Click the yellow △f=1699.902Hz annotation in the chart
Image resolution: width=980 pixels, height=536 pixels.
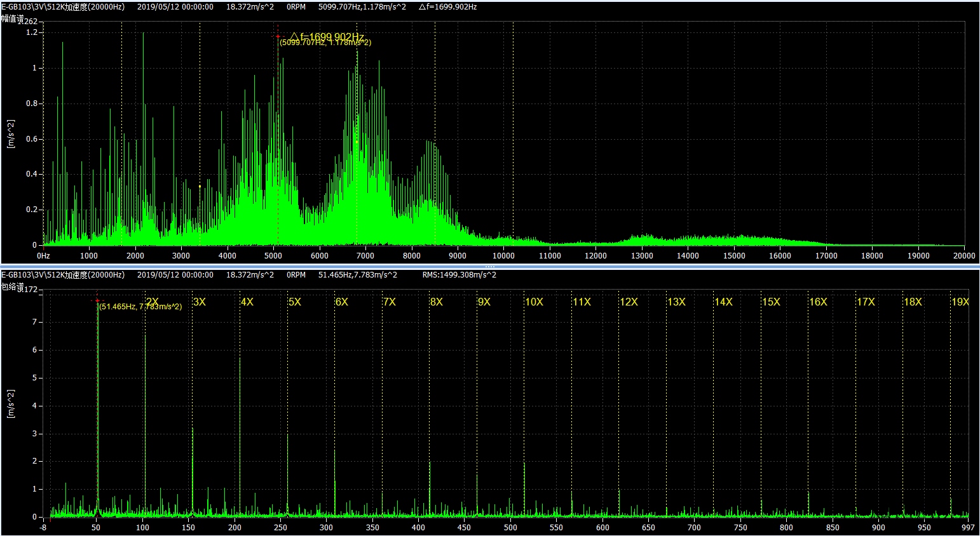(x=327, y=36)
